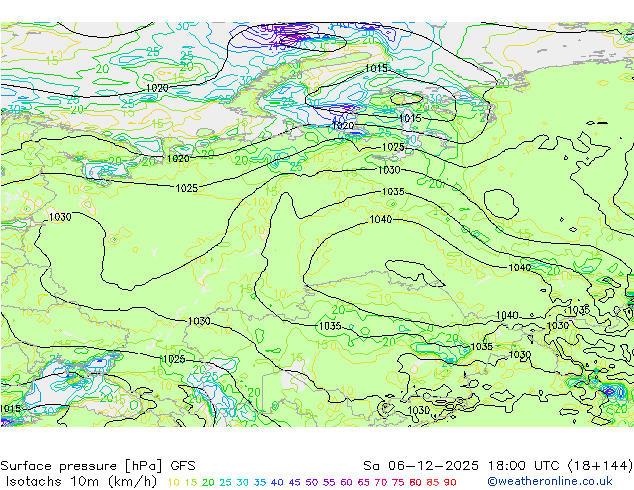Click the yellow 10 value in the isotach legend

173,482
